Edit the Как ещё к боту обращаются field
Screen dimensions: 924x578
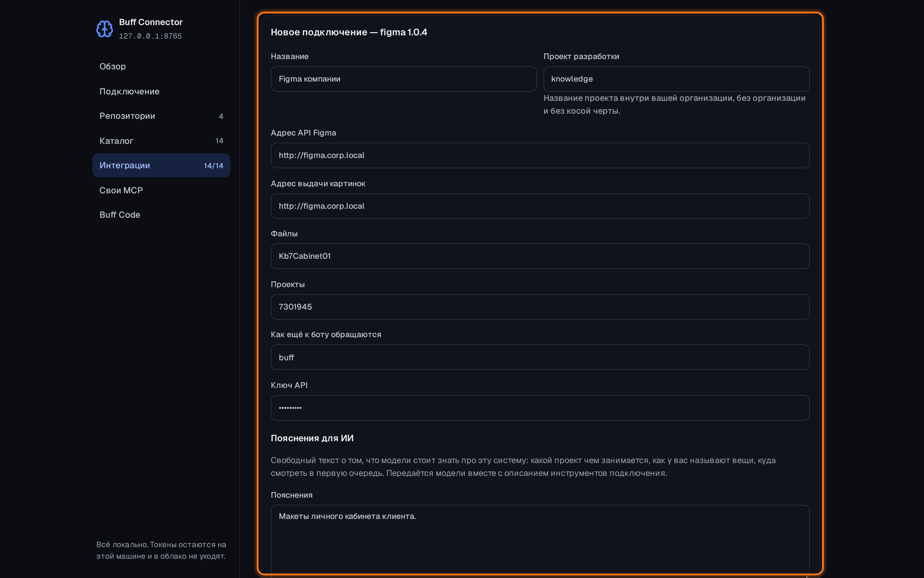[540, 357]
